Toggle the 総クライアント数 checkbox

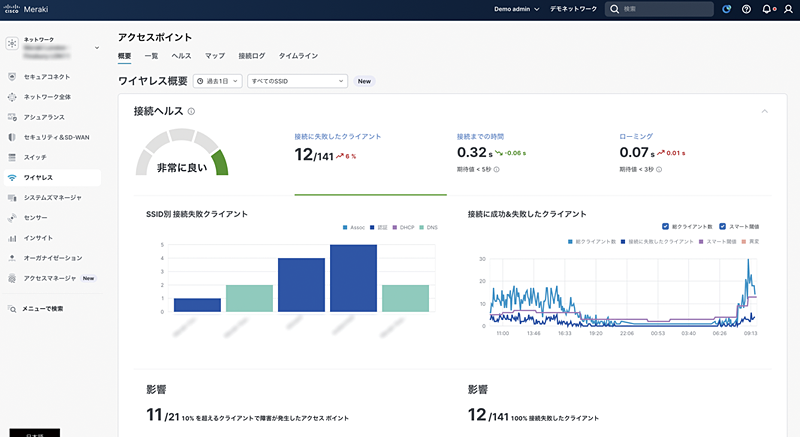point(665,225)
